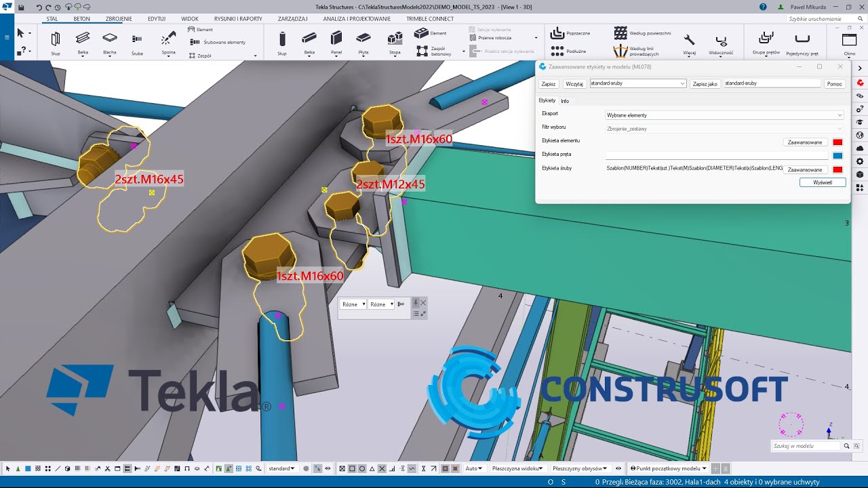The image size is (868, 488).
Task: Switch to the BETON ribbon tab
Action: point(81,19)
